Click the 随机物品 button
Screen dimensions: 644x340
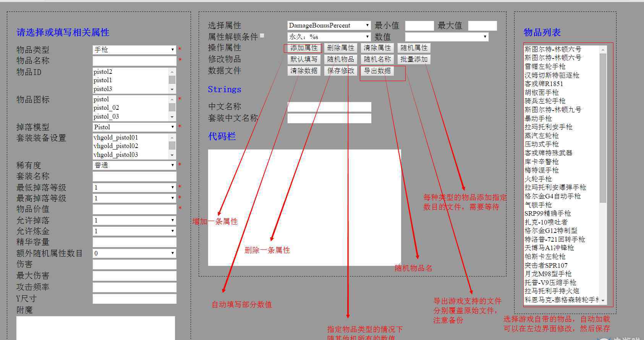pos(341,59)
